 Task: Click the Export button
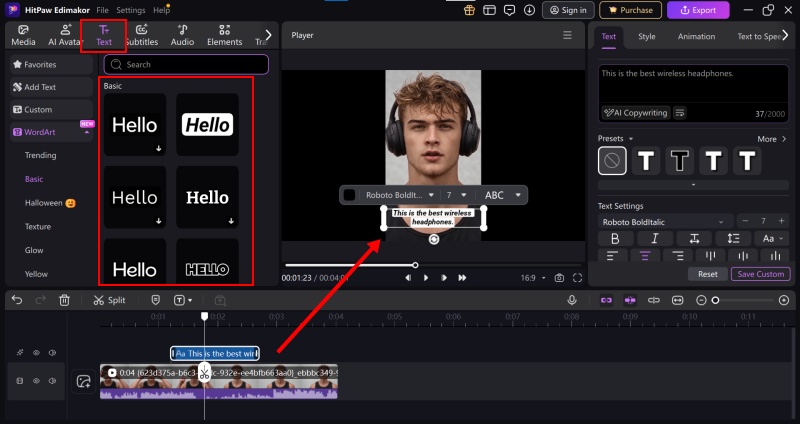pyautogui.click(x=698, y=10)
